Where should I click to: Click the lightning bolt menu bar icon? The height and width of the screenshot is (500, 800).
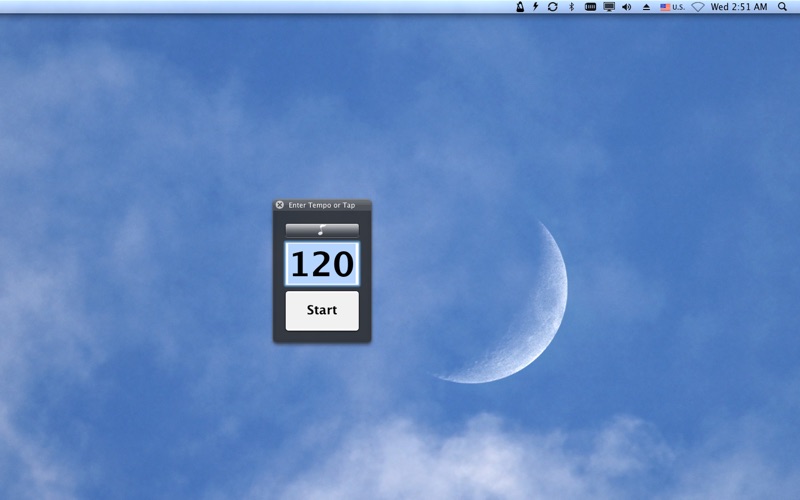pyautogui.click(x=536, y=7)
